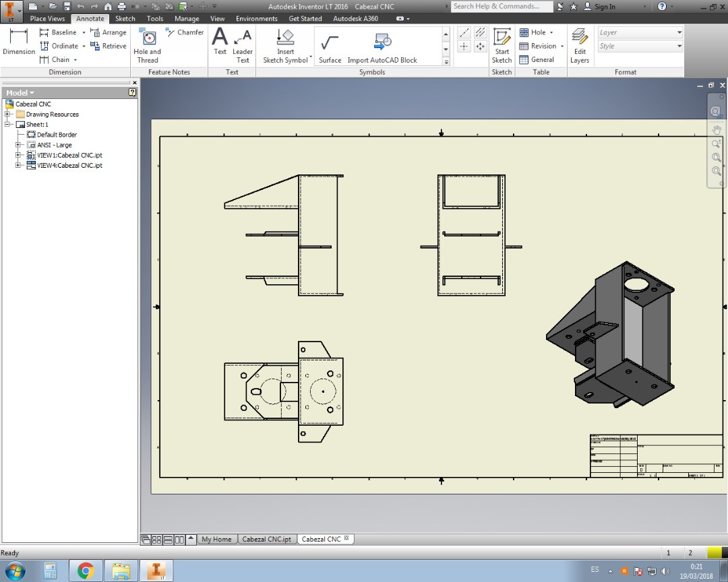Image resolution: width=728 pixels, height=582 pixels.
Task: Open the Manage ribbon tab
Action: point(187,19)
